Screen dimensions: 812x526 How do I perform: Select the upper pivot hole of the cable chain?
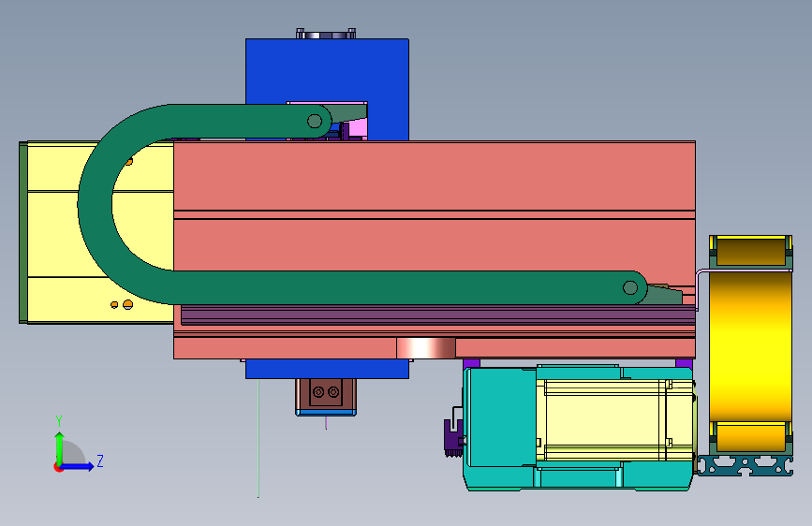tap(315, 121)
